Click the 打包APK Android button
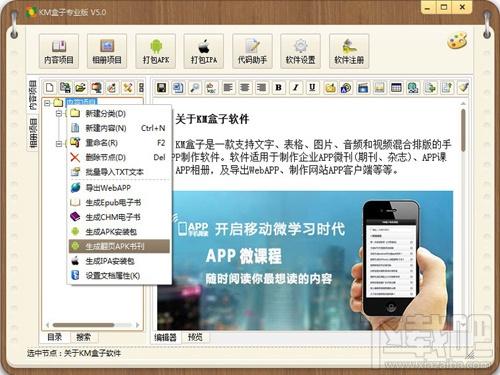Screen dimensions: 500x375 click(x=156, y=51)
